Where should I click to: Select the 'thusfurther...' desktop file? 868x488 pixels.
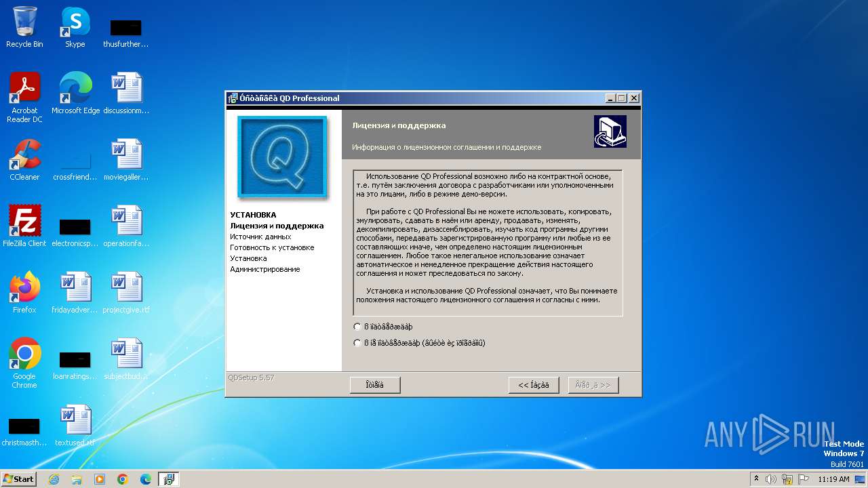coord(126,33)
